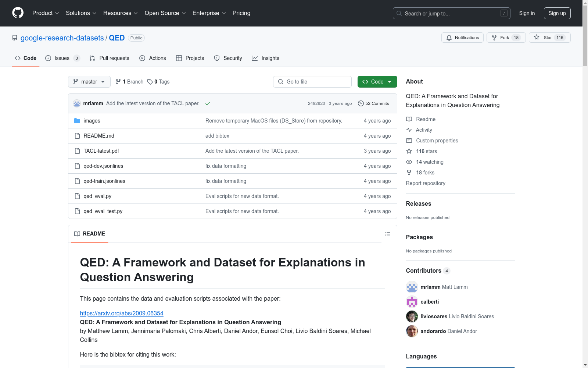The image size is (588, 368).
Task: View the 14 watching list
Action: pos(425,162)
